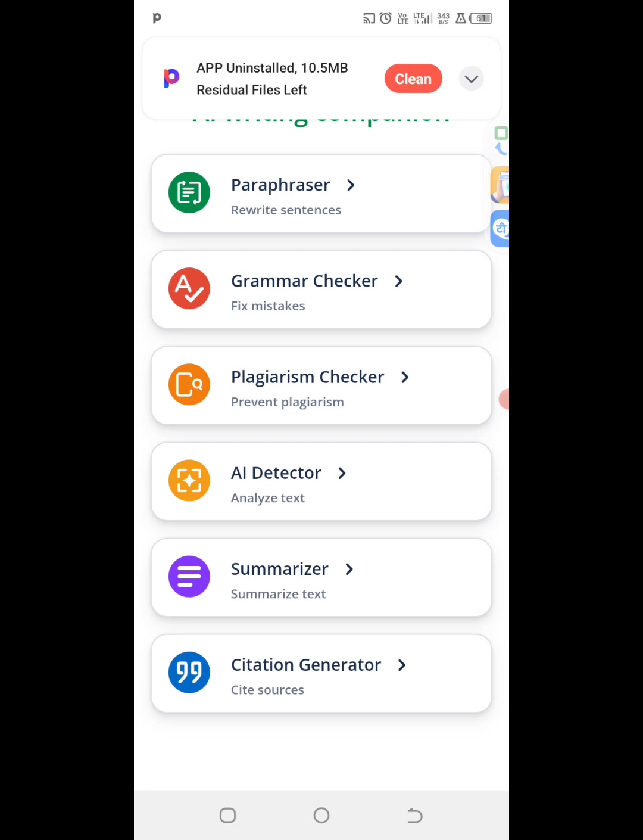Image resolution: width=643 pixels, height=840 pixels.
Task: Open the Hindi translate floating sidebar icon
Action: point(500,229)
